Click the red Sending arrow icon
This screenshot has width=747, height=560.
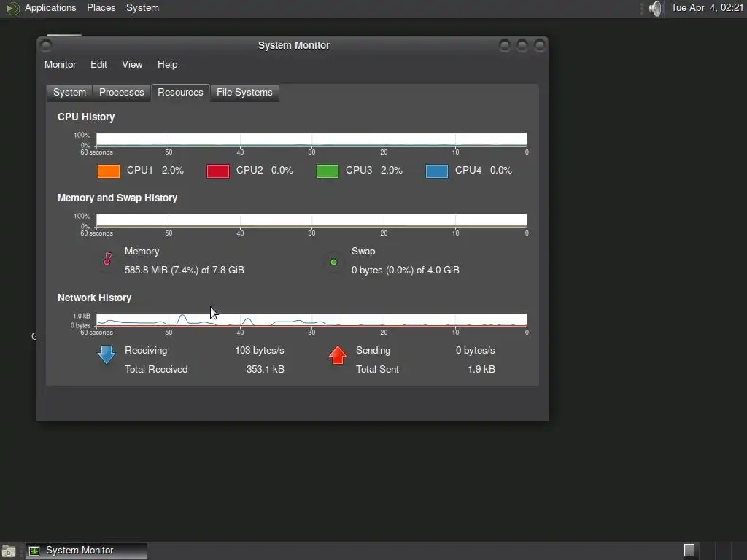[x=338, y=355]
